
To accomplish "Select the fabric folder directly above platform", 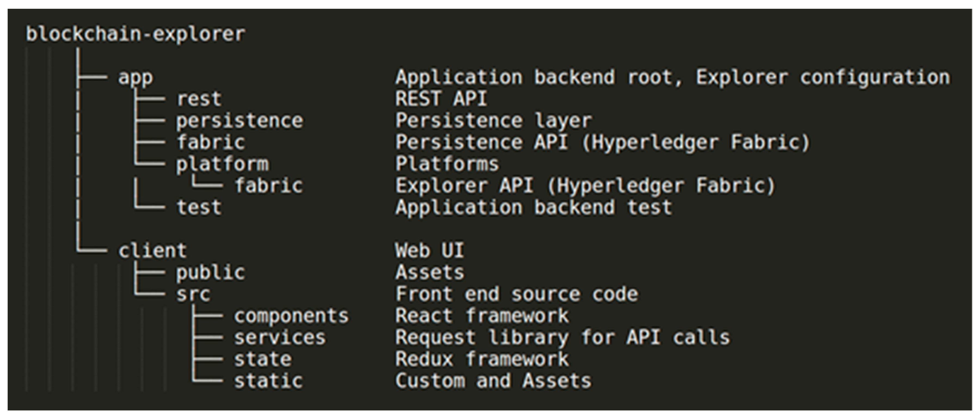I will click(x=211, y=143).
